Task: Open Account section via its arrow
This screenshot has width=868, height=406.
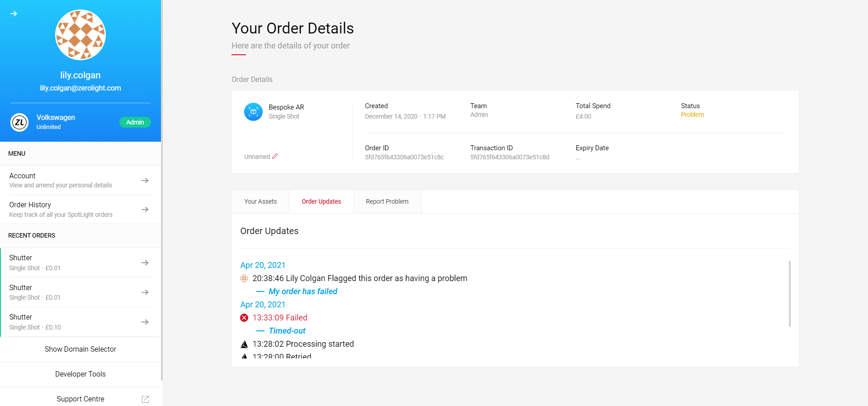Action: 145,181
